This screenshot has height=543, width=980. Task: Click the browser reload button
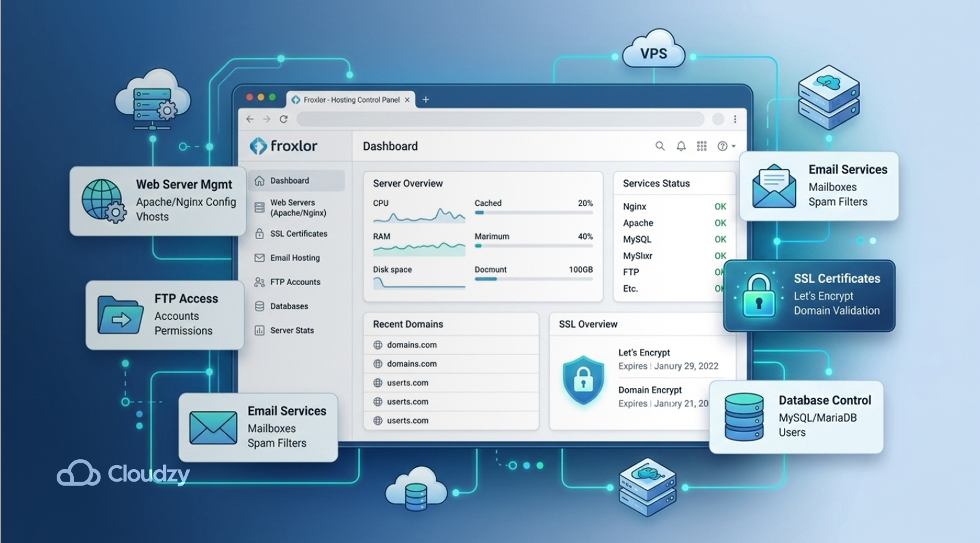point(283,119)
